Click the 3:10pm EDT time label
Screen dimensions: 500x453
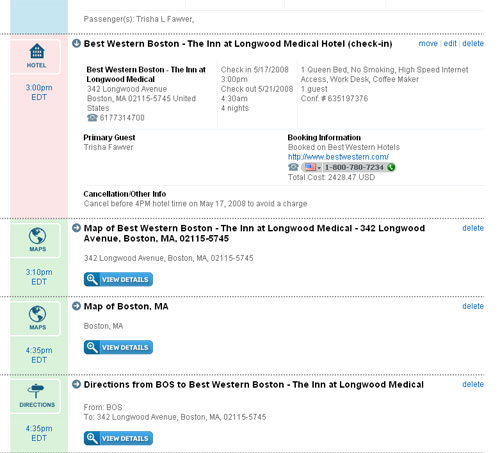[39, 277]
